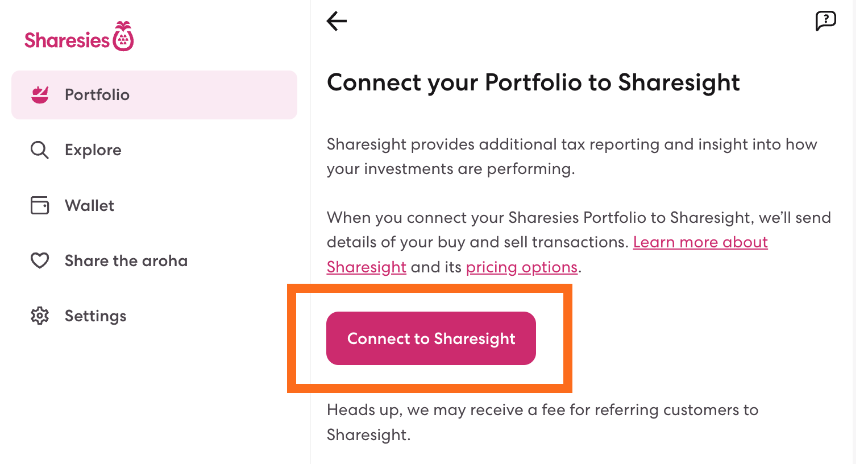Viewport: 868px width, 464px height.
Task: Open Settings using the gear icon
Action: tap(40, 316)
